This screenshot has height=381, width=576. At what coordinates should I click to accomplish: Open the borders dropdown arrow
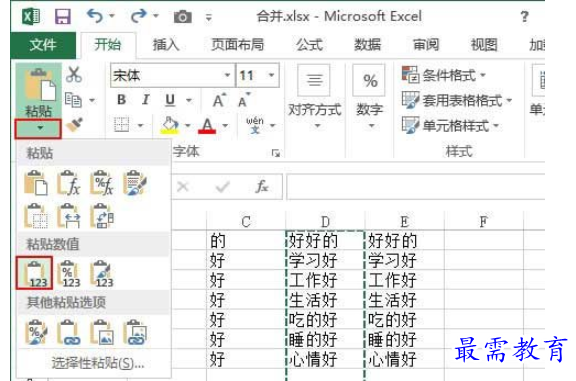(x=140, y=126)
